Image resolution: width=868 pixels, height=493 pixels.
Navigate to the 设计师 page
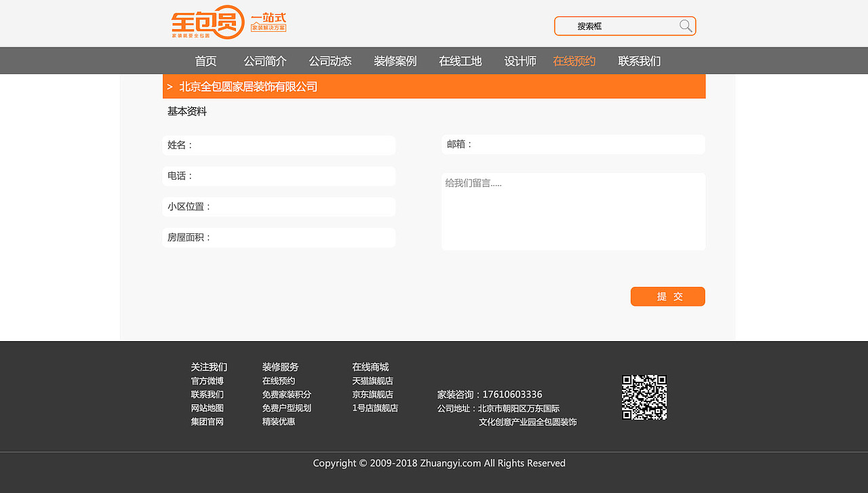[520, 61]
